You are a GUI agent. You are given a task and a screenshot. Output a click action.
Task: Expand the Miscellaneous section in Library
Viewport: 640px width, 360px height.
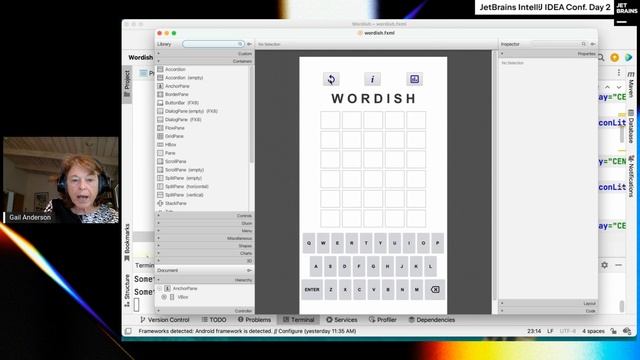click(x=204, y=238)
